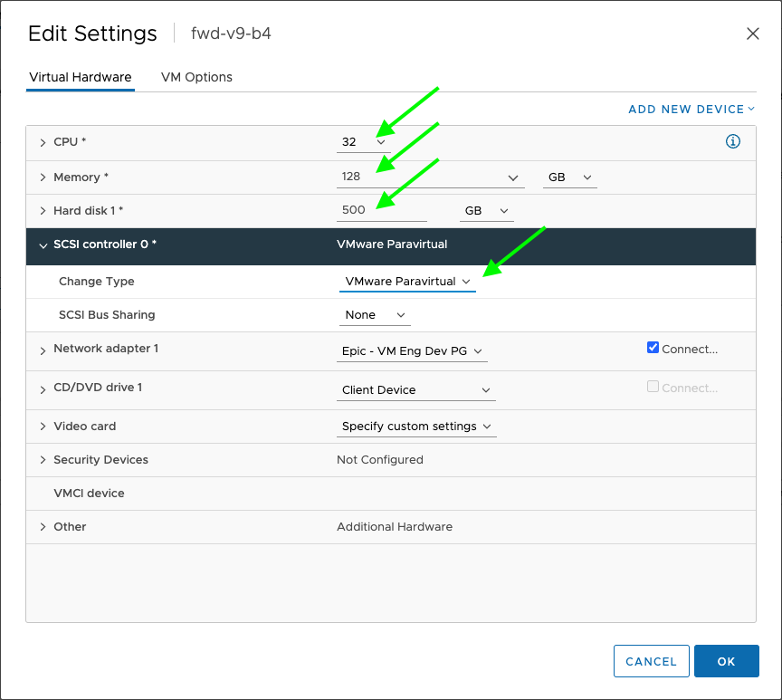
Task: Toggle CD/DVD drive 1 Connect checkbox
Action: point(653,387)
